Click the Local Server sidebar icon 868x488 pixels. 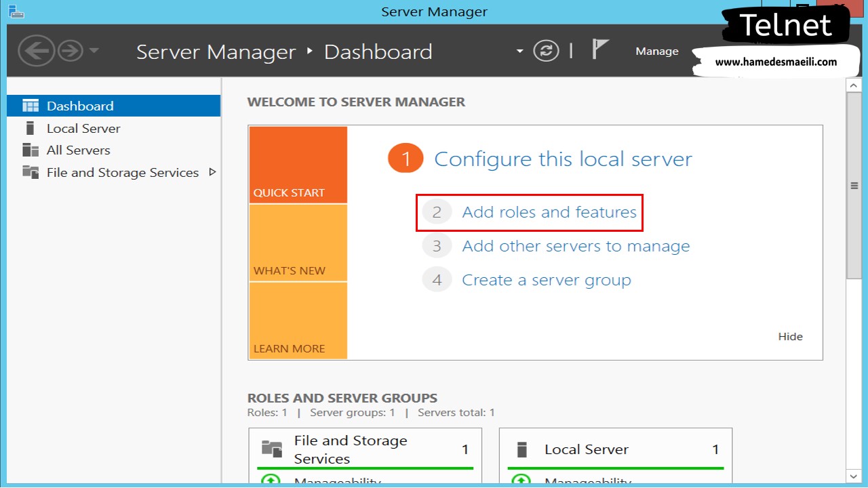click(x=30, y=128)
